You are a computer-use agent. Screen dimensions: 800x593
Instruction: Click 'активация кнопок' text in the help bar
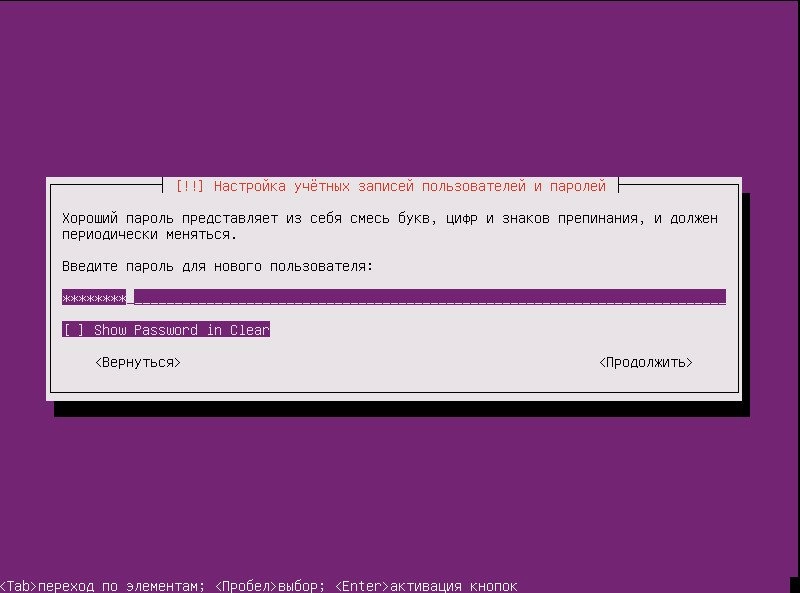[x=454, y=585]
